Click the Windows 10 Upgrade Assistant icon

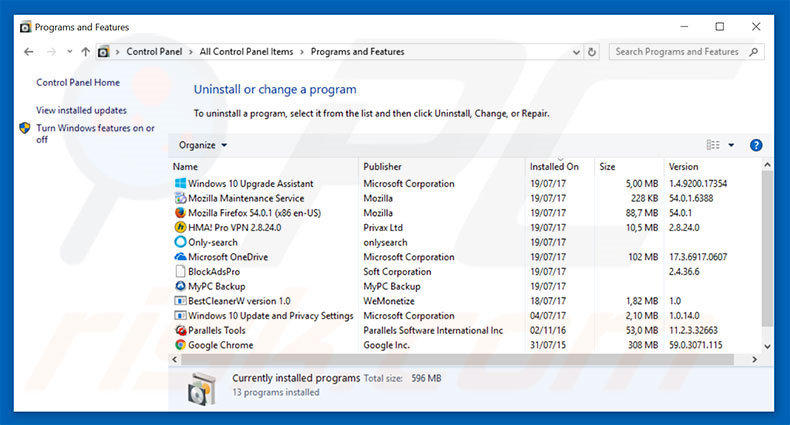tap(180, 183)
